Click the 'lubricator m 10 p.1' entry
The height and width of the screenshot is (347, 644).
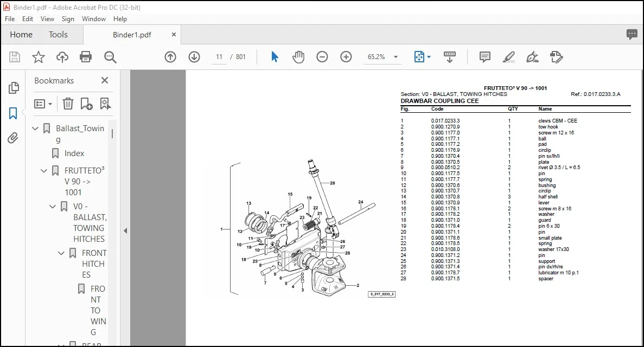558,273
